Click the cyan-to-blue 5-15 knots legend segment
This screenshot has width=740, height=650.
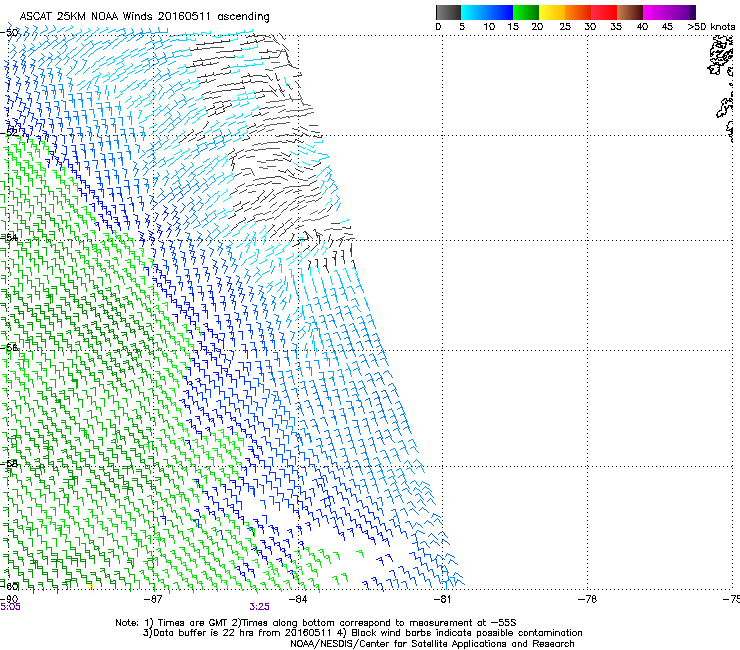(487, 12)
